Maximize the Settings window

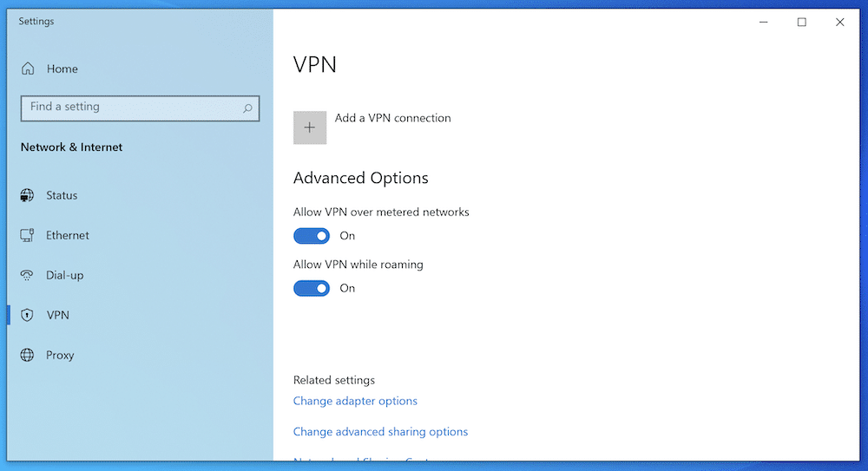click(801, 23)
